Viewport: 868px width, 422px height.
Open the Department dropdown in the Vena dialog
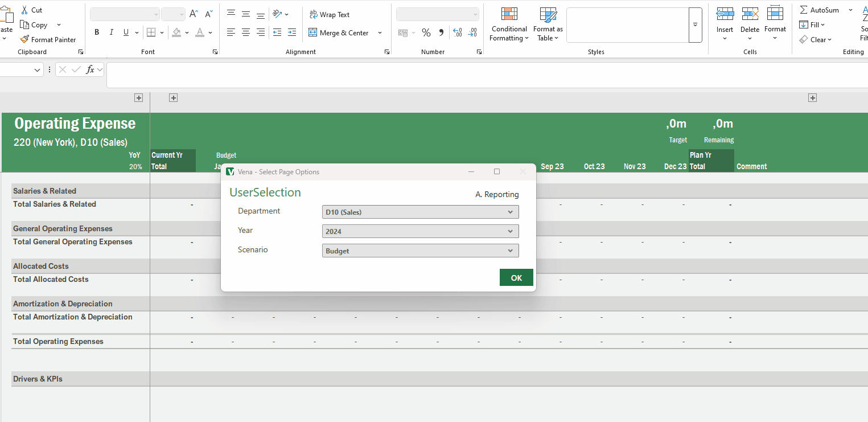pos(420,211)
